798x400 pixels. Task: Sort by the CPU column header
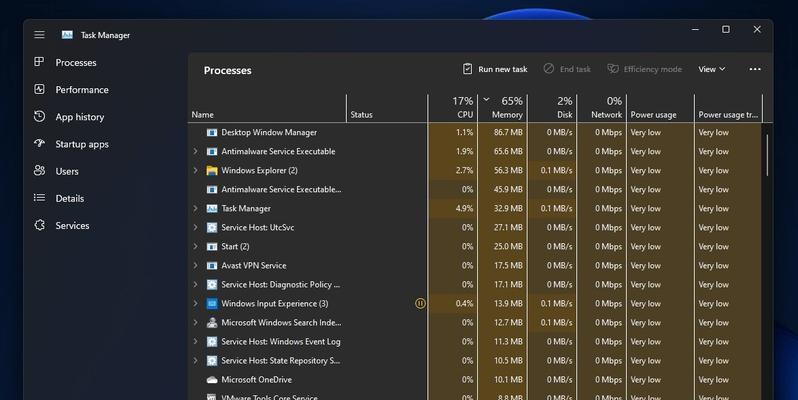(452, 108)
